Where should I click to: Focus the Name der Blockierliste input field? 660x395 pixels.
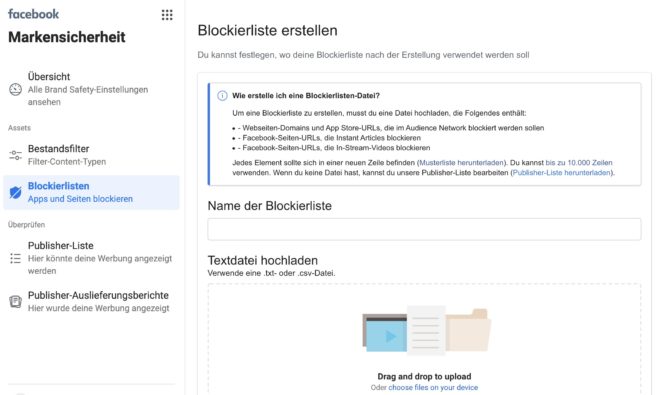pyautogui.click(x=424, y=229)
